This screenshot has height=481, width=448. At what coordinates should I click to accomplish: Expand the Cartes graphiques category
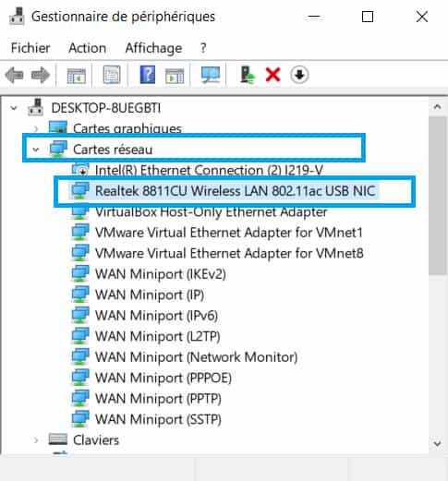point(36,128)
